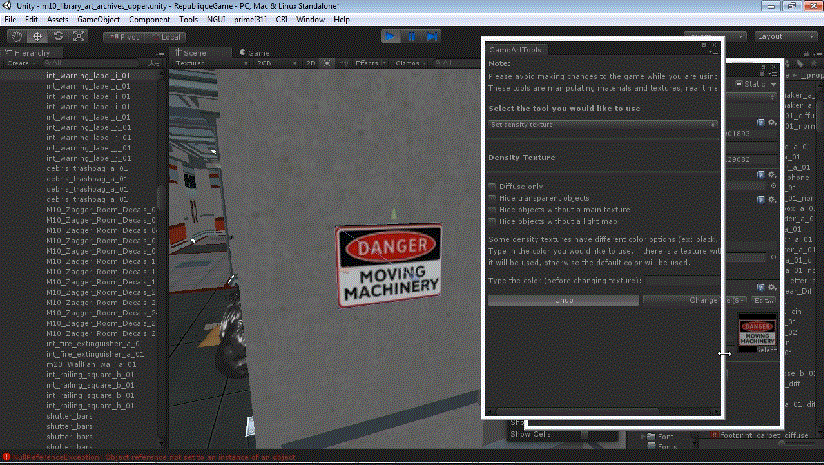Click the Edit button in the Inspector
The image size is (824, 465).
pyautogui.click(x=764, y=301)
